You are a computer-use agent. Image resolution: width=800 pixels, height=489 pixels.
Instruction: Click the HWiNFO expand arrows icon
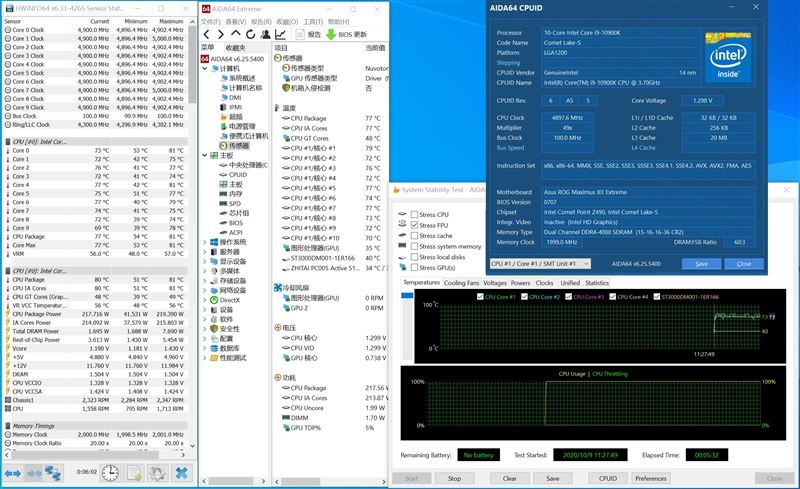[x=13, y=474]
